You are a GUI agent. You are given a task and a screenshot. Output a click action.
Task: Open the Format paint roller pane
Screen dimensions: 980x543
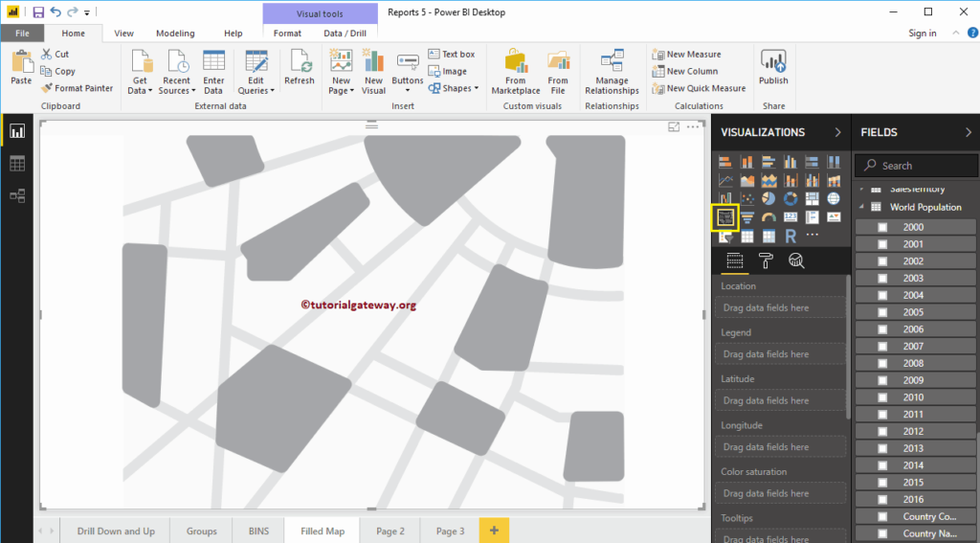[766, 260]
